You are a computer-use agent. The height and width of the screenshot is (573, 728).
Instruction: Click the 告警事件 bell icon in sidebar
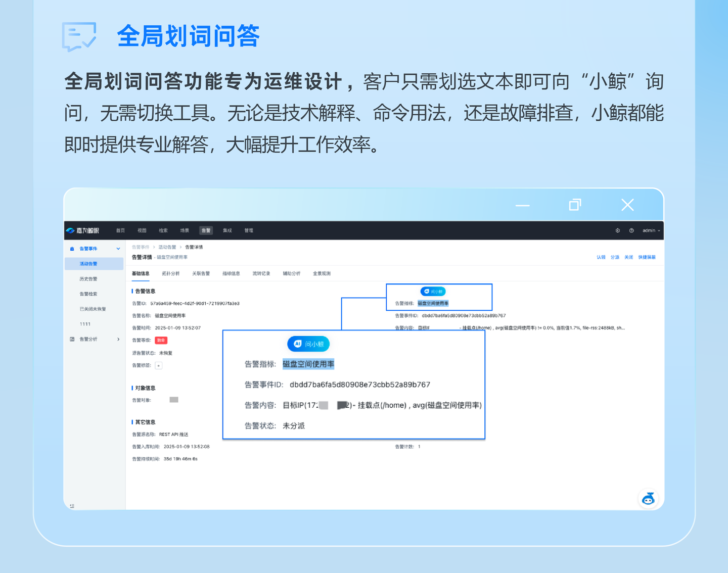(72, 249)
